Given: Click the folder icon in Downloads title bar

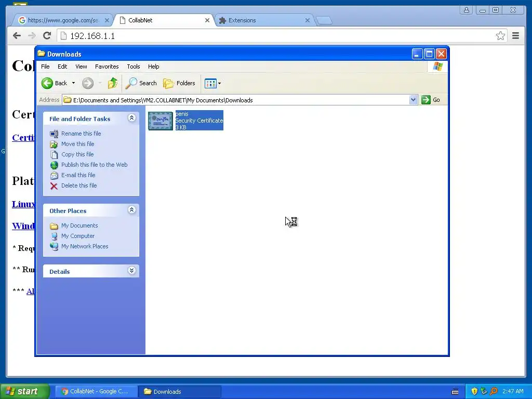Looking at the screenshot, I should click(42, 54).
